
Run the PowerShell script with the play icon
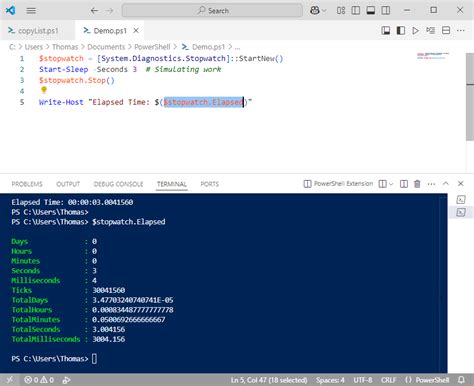(x=415, y=31)
